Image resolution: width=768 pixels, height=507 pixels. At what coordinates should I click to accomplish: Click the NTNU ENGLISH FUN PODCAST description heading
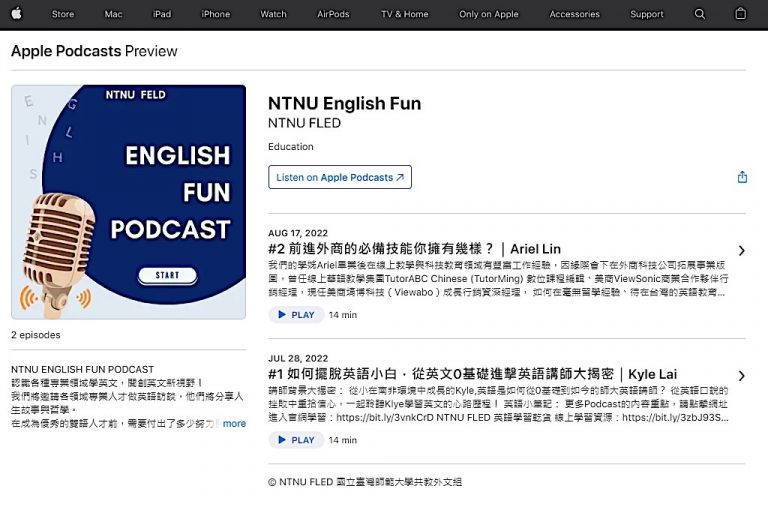pos(82,369)
